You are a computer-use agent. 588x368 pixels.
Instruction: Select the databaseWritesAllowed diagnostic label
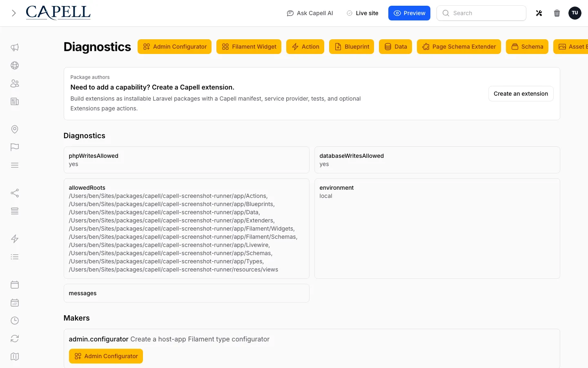point(352,156)
